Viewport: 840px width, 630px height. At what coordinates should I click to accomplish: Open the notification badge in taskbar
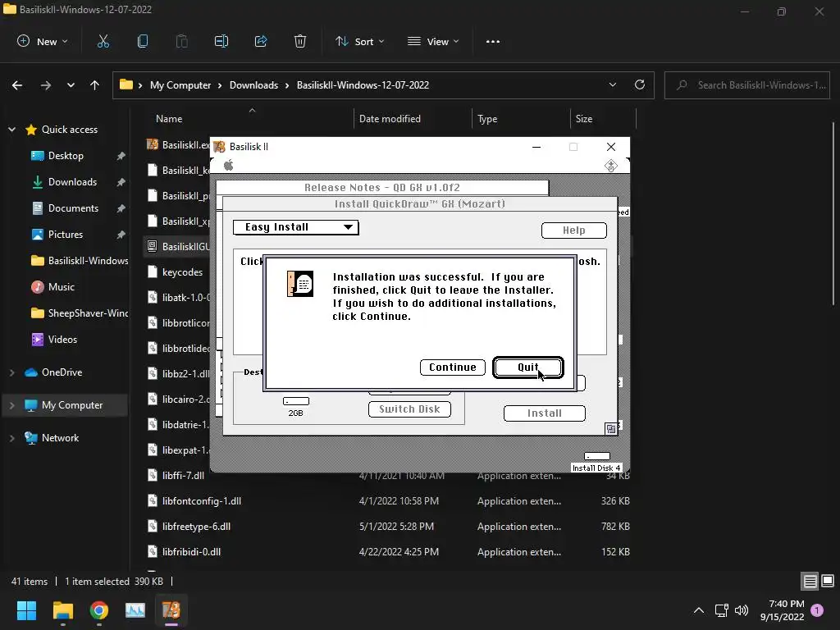[818, 610]
